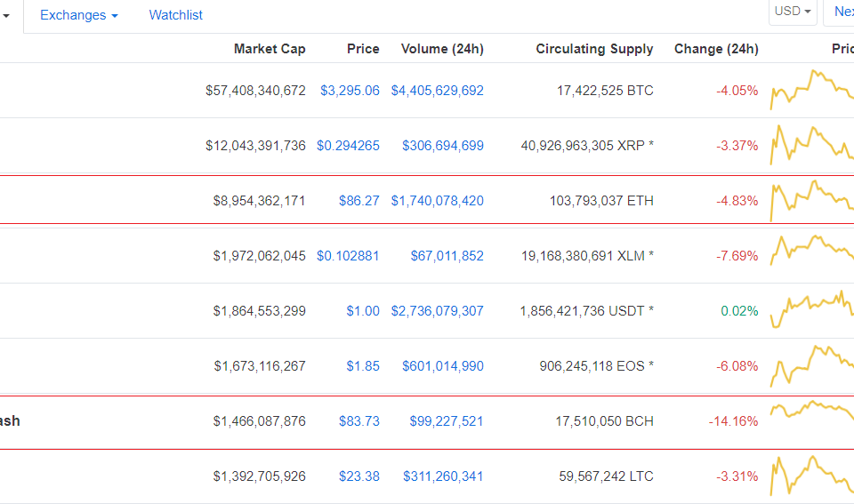Open the BCH row price sparkline chart
Screen dimensions: 854x504
[x=812, y=410]
